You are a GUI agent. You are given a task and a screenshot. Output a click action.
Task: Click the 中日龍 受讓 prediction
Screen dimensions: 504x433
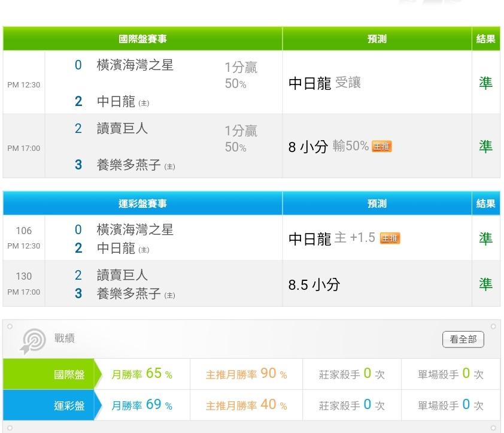(324, 83)
